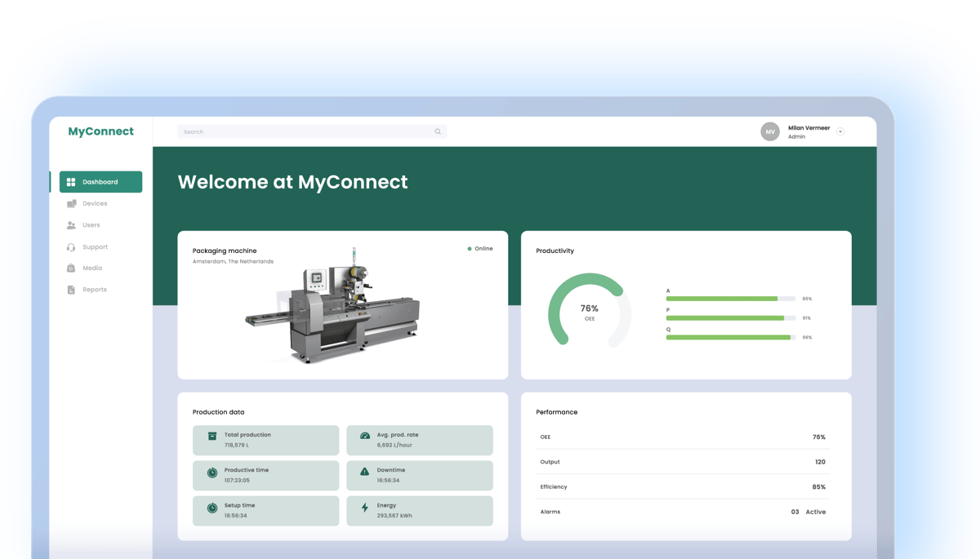Viewport: 980px width, 559px height.
Task: Click inside the Search input field
Action: 302,131
